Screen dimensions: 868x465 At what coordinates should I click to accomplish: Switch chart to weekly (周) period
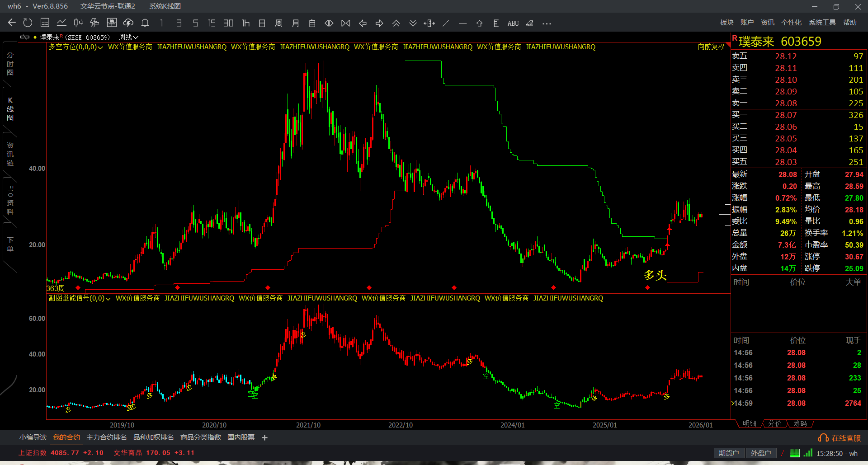278,23
